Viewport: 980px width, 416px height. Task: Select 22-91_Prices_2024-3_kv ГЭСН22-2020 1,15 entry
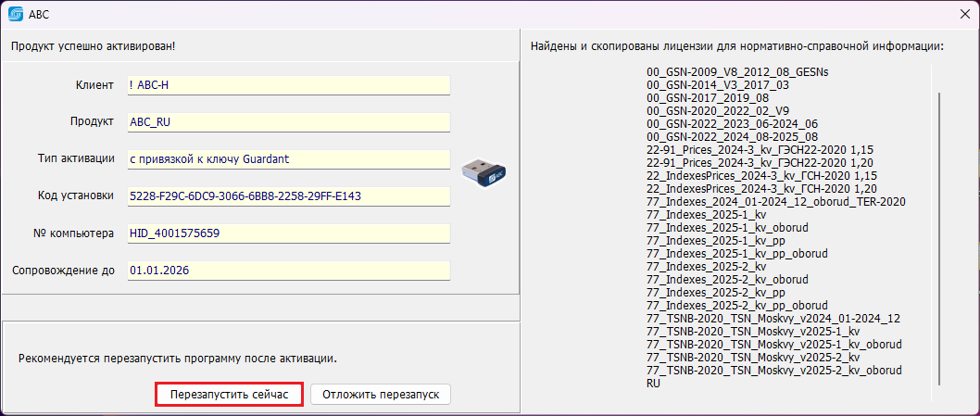click(x=760, y=150)
